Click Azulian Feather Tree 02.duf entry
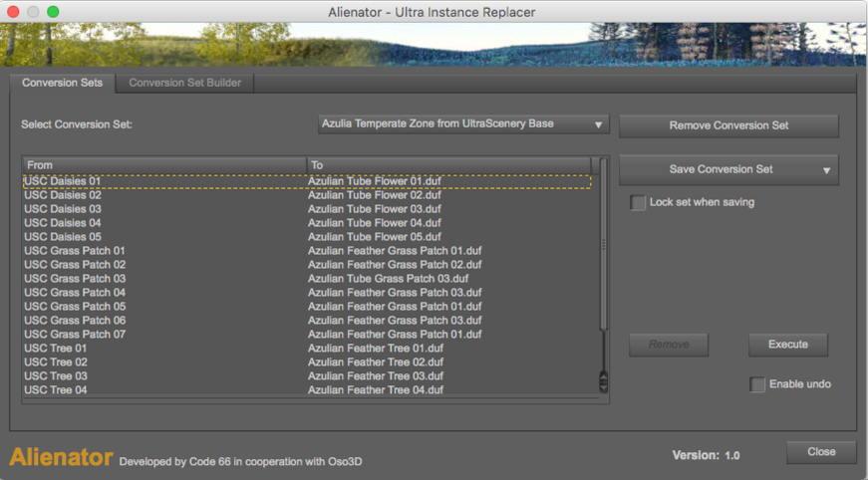The width and height of the screenshot is (868, 480). click(376, 362)
